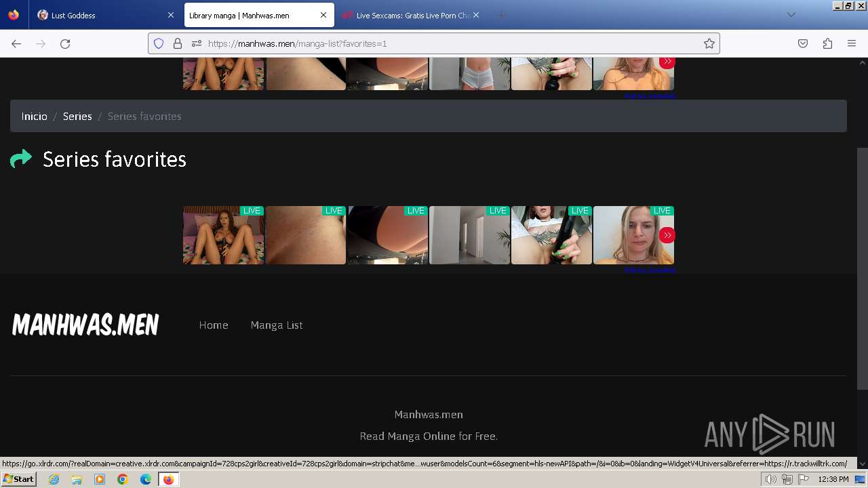Open the network status tray icon
868x488 pixels.
787,479
